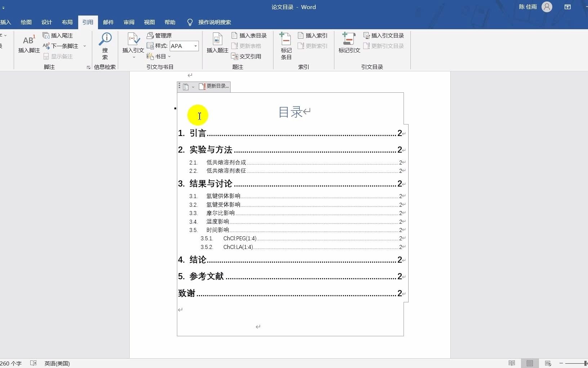Open the APA citation style combo box
Viewport: 588px width, 368px height.
[x=184, y=46]
